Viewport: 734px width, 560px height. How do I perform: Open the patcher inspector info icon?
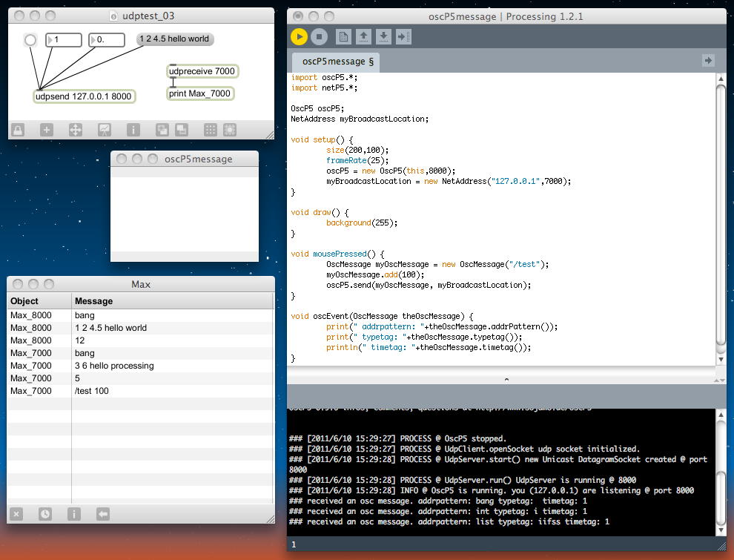133,130
